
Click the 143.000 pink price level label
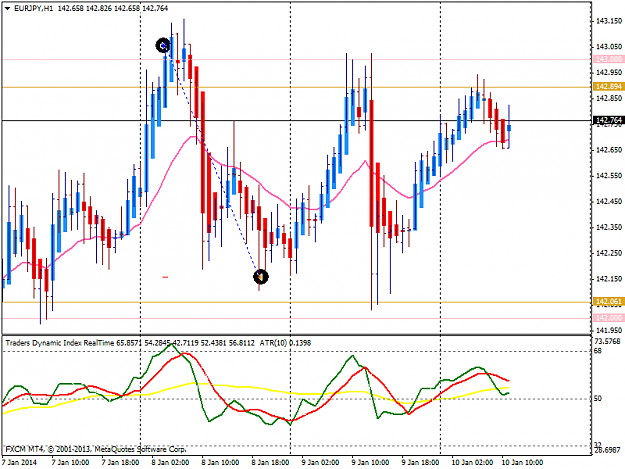[x=608, y=59]
